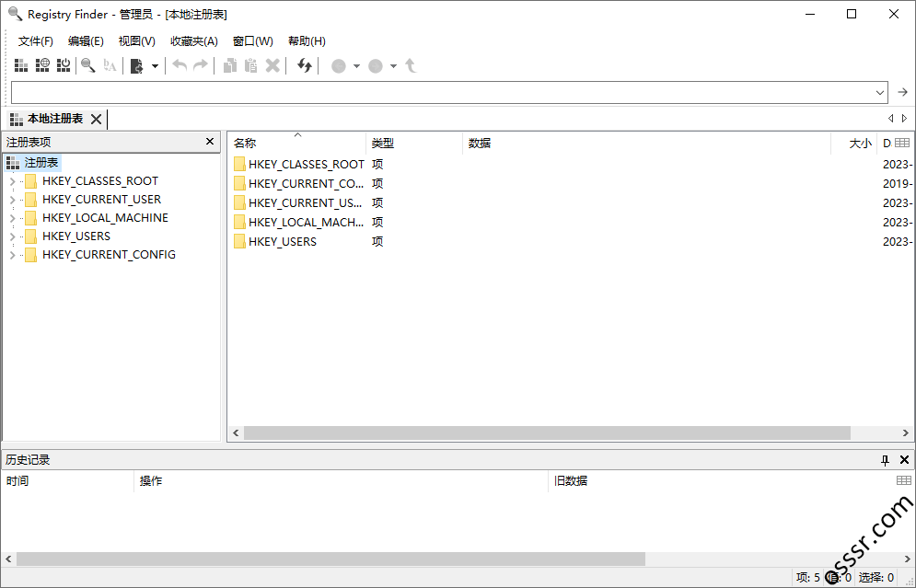Image resolution: width=916 pixels, height=588 pixels.
Task: Click the Refresh arrows icon
Action: point(305,65)
